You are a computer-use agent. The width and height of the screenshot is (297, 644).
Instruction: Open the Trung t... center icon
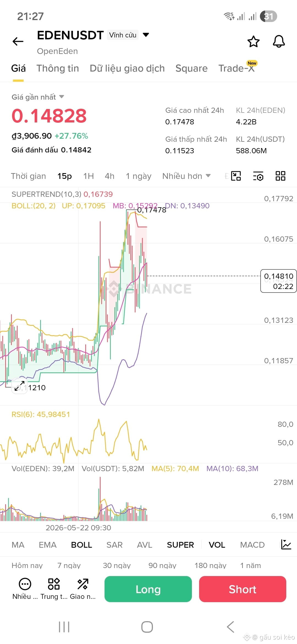coord(54,589)
